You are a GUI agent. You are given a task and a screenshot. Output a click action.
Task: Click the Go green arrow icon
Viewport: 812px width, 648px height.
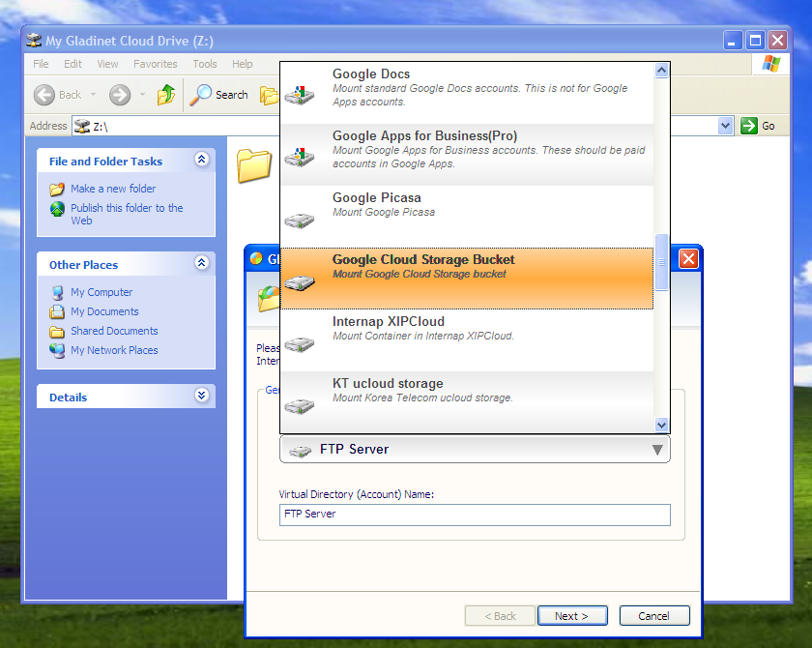click(x=749, y=126)
